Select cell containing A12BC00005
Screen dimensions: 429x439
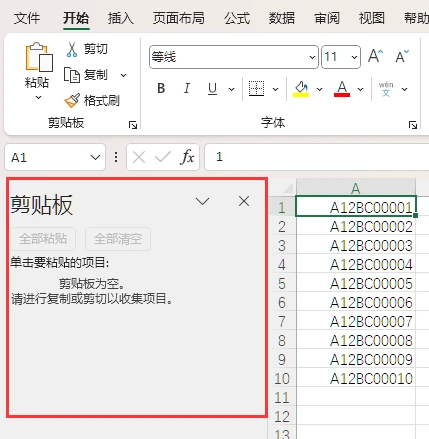pyautogui.click(x=356, y=284)
